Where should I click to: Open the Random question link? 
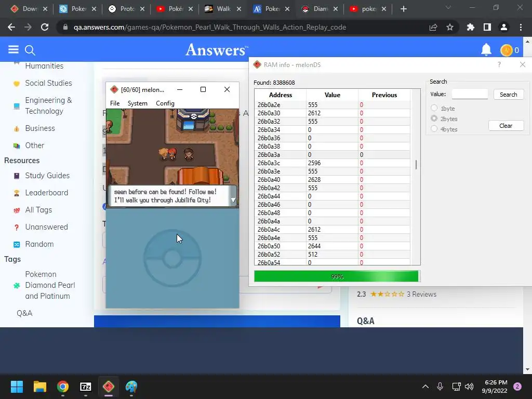tap(39, 244)
